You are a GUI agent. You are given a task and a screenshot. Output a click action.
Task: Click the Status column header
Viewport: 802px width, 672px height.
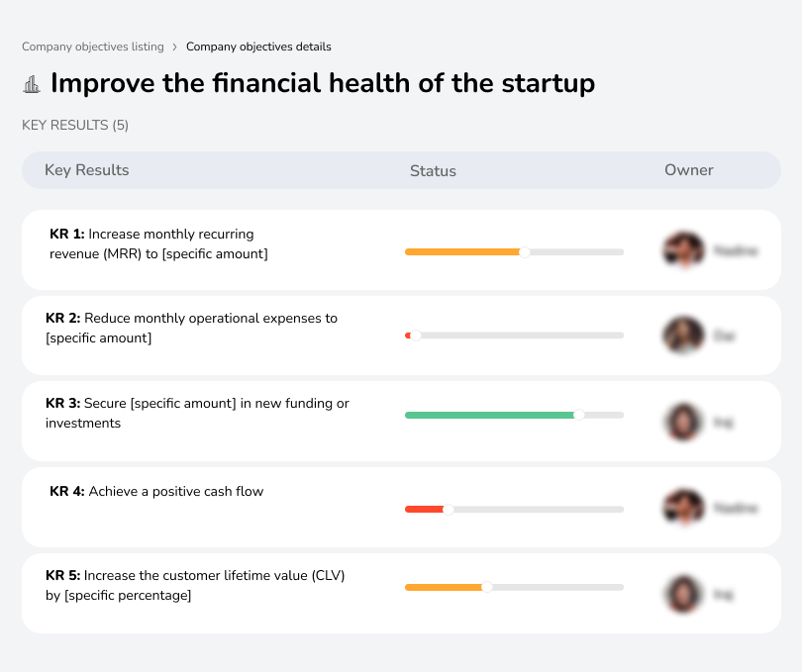tap(433, 170)
